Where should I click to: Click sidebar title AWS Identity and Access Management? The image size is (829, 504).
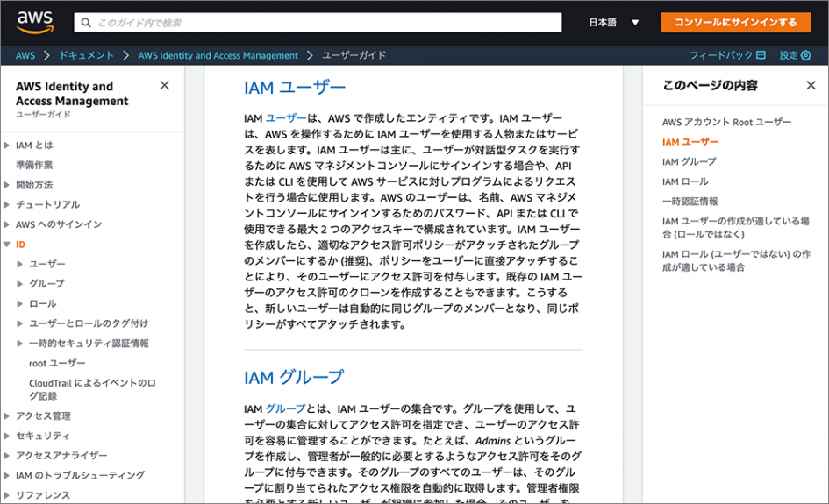[72, 94]
